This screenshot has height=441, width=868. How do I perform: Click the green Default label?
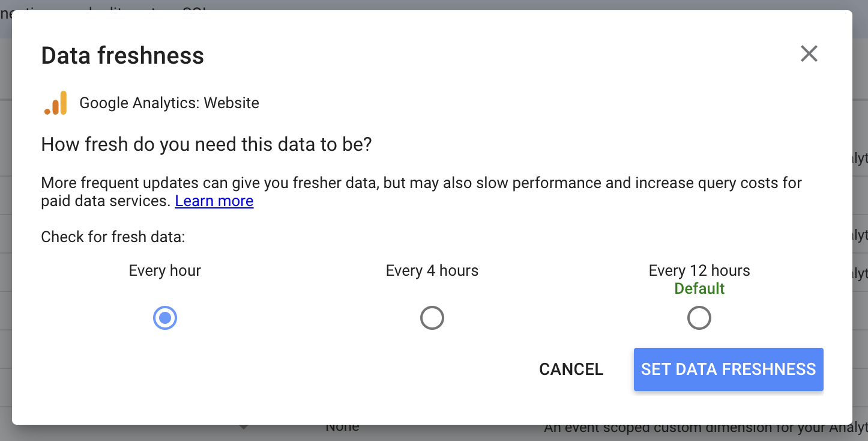699,288
